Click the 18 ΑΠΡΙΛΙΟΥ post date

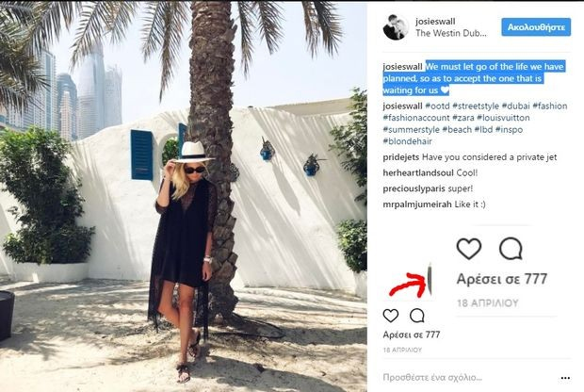(402, 350)
